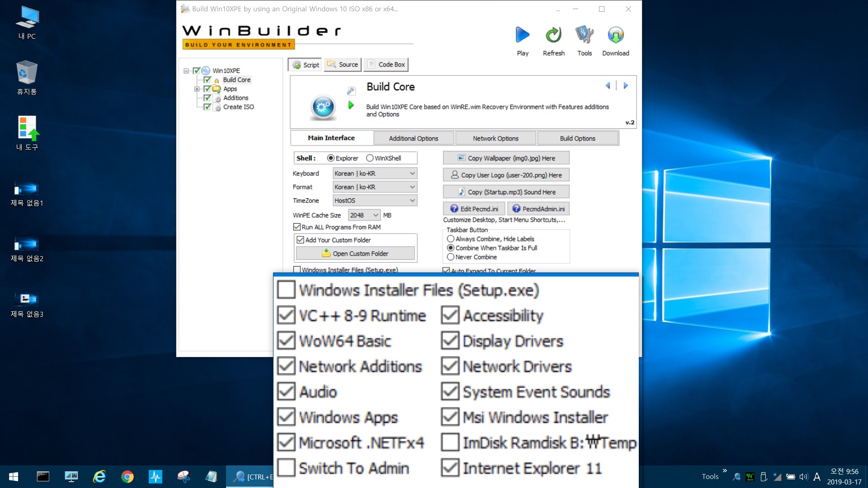The height and width of the screenshot is (488, 868).
Task: Switch to the Build Options tab
Action: pyautogui.click(x=577, y=138)
